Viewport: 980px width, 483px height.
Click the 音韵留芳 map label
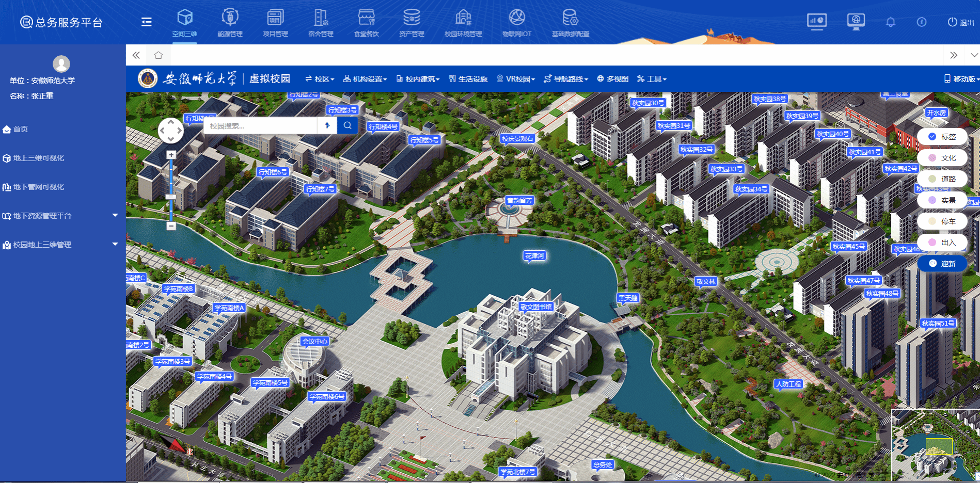click(519, 200)
